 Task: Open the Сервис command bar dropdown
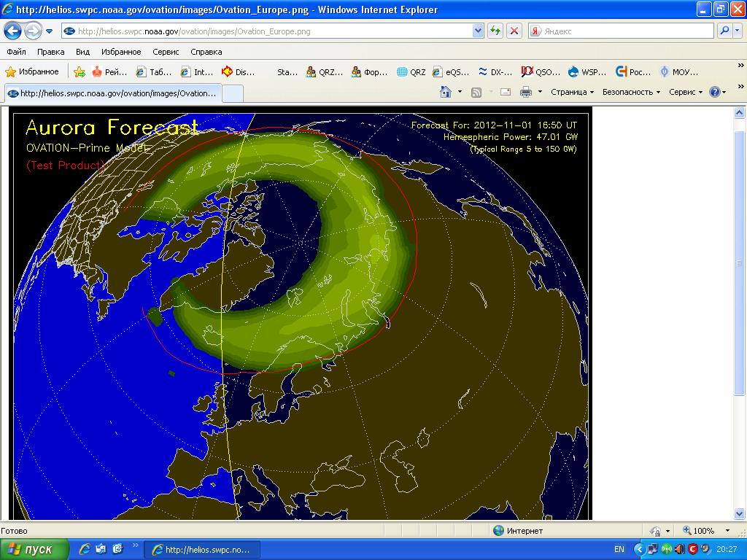(686, 92)
